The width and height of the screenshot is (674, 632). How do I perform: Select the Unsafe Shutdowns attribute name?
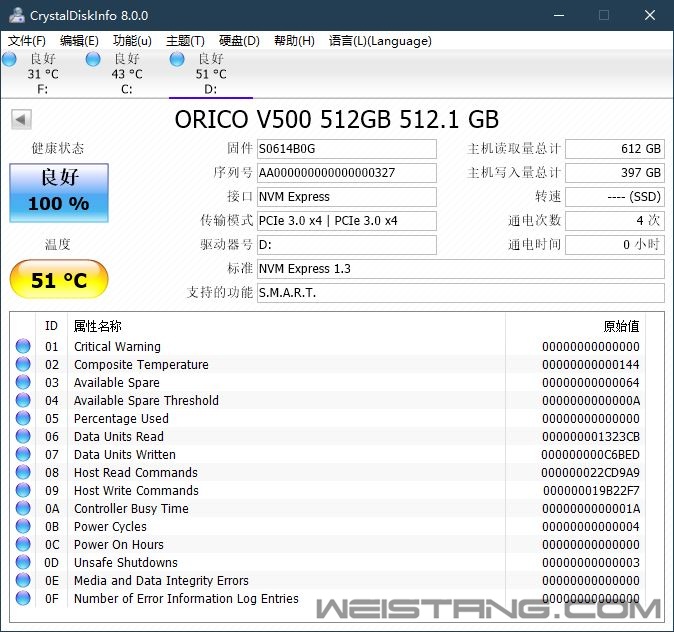pyautogui.click(x=126, y=563)
